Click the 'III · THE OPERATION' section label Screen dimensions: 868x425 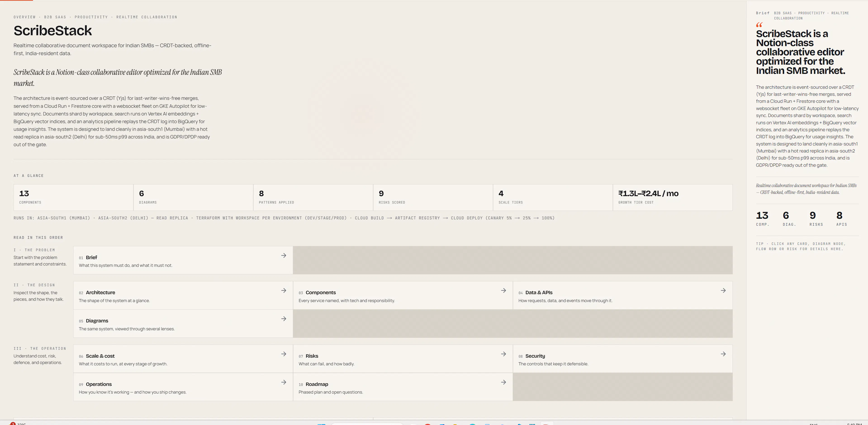pyautogui.click(x=40, y=349)
